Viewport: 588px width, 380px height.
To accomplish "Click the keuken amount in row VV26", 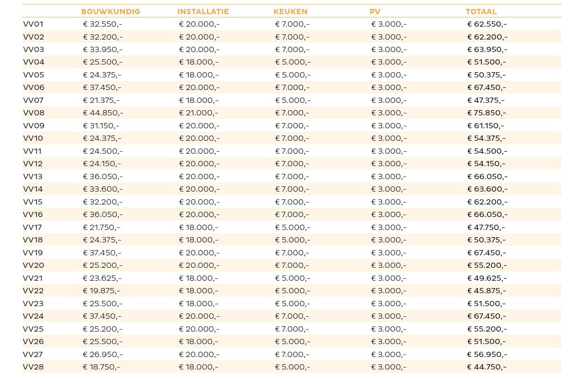I will click(x=293, y=342).
